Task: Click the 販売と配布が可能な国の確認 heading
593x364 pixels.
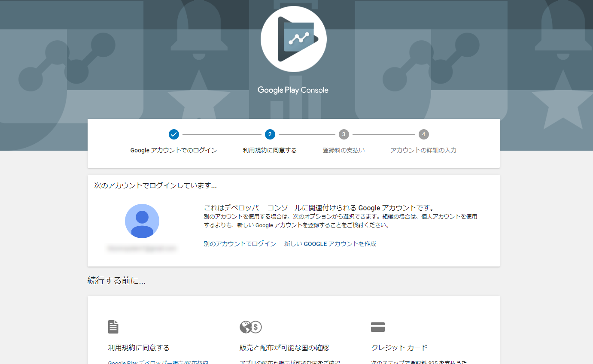Action: tap(284, 348)
